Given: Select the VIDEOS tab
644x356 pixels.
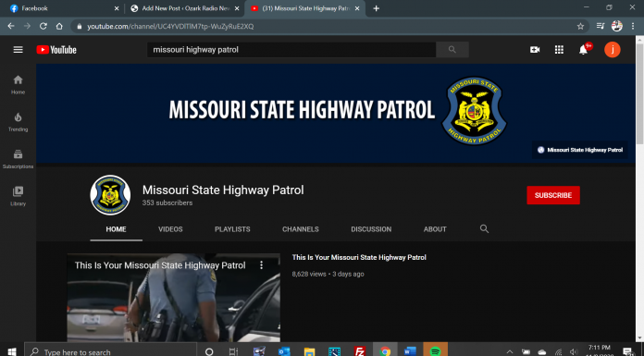Looking at the screenshot, I should coord(170,229).
